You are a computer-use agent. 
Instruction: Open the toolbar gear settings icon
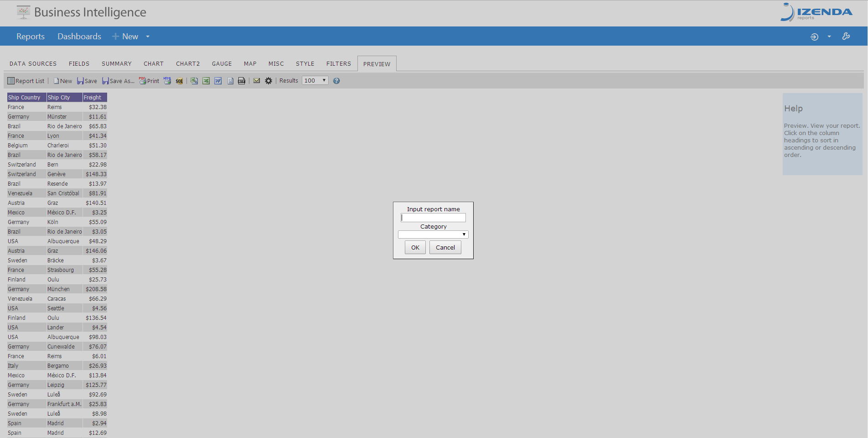(x=269, y=81)
